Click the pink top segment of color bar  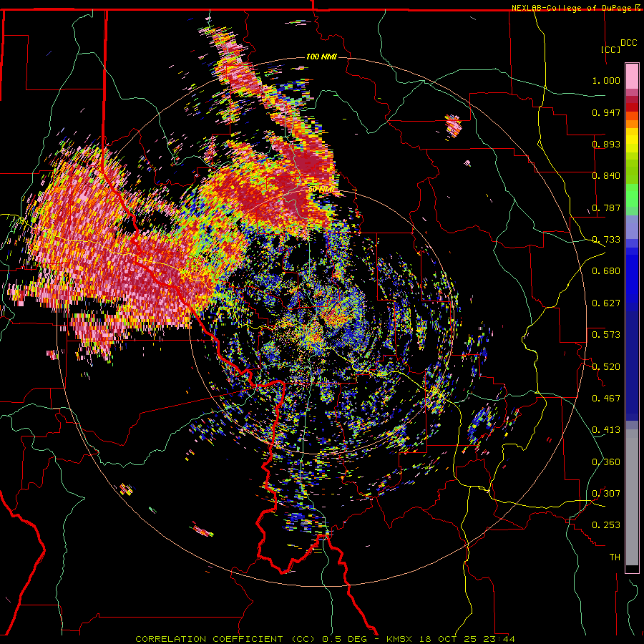click(x=632, y=77)
